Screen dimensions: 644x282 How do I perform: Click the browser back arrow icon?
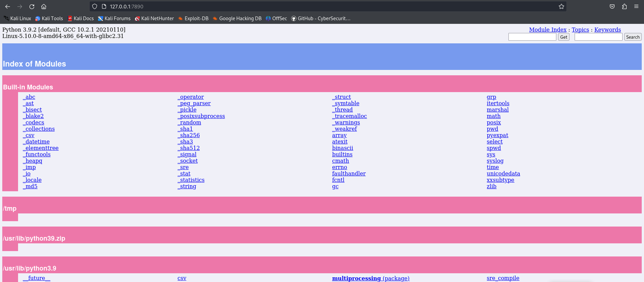click(x=8, y=7)
